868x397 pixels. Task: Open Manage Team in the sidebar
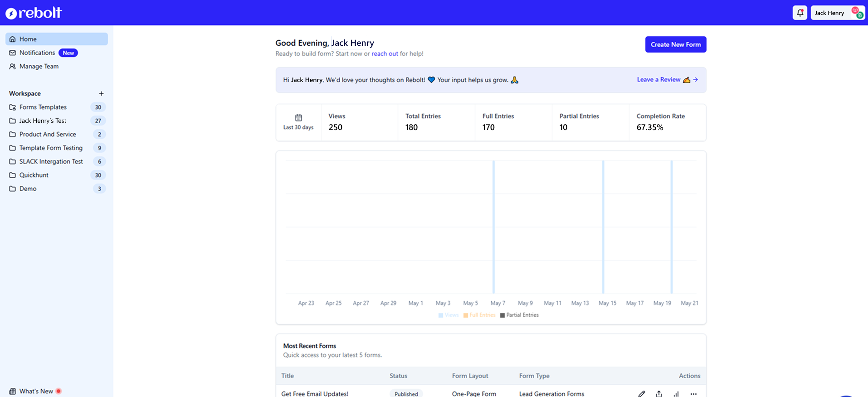click(39, 66)
